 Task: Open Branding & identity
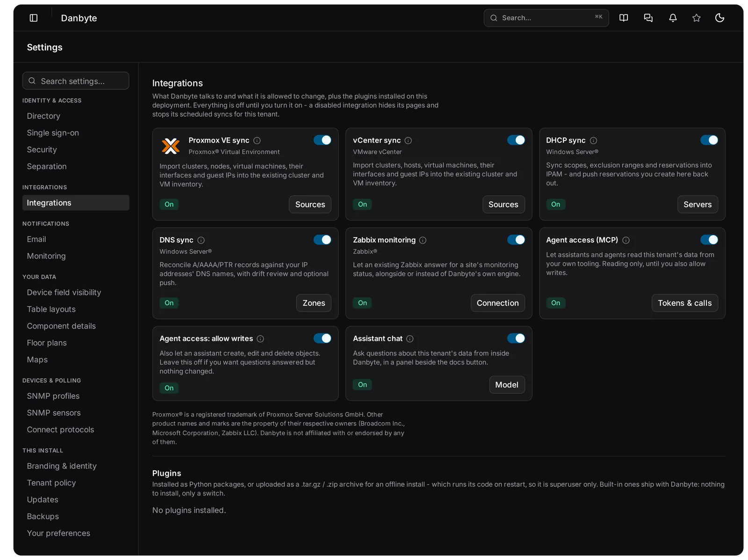tap(76, 467)
